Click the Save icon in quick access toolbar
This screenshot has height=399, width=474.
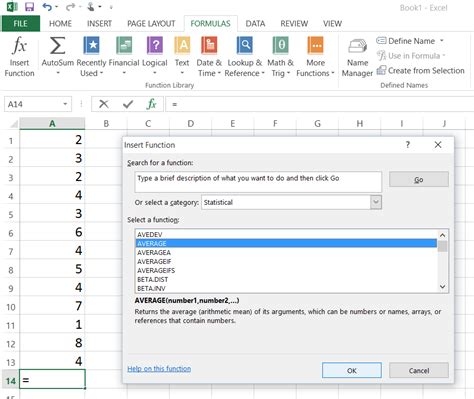point(30,7)
